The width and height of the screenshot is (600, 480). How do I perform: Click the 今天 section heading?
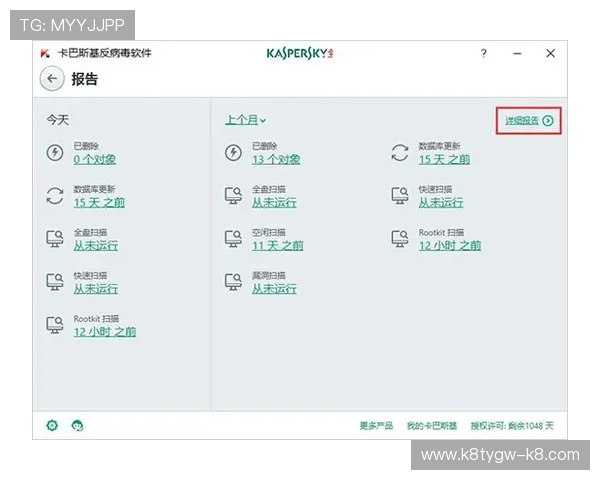pos(57,120)
